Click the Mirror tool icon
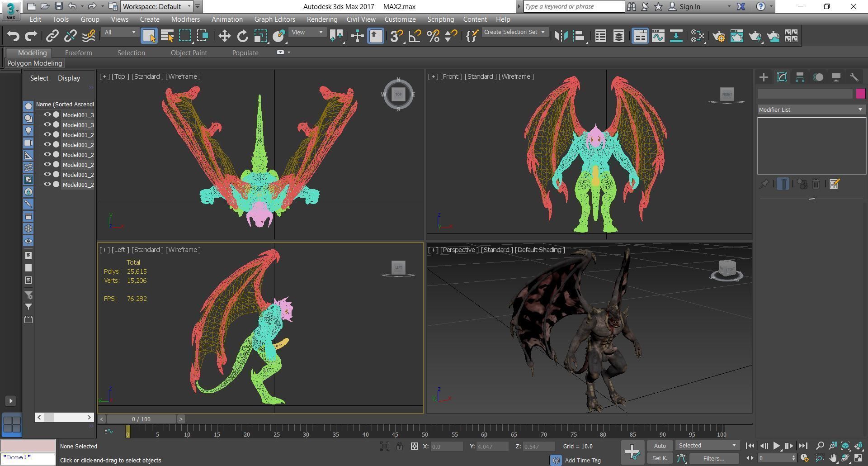 (561, 36)
